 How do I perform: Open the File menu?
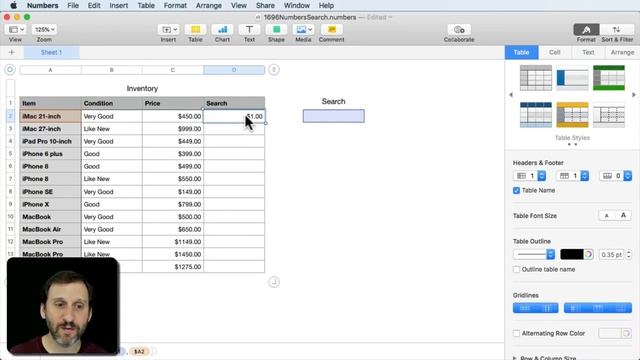(73, 5)
